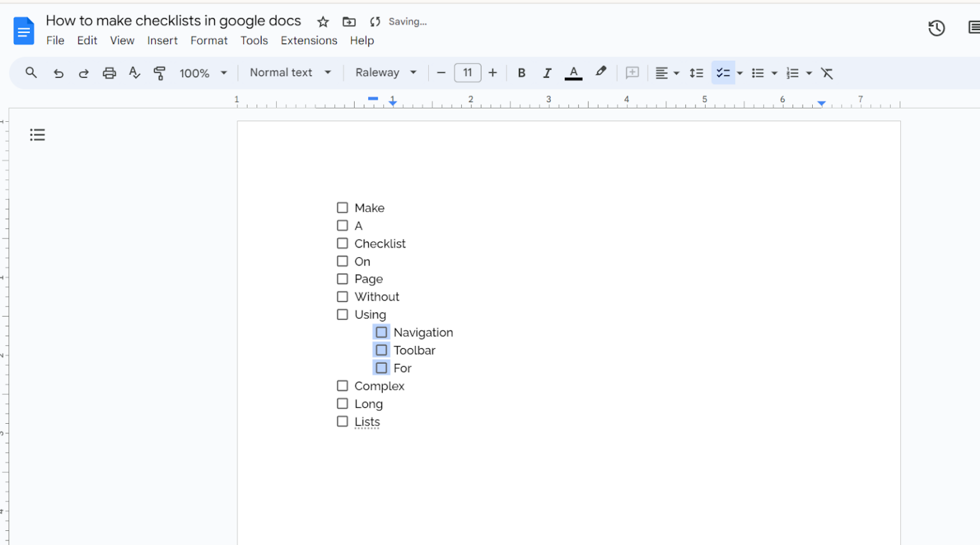The height and width of the screenshot is (545, 980).
Task: Undo the last change
Action: tap(58, 73)
